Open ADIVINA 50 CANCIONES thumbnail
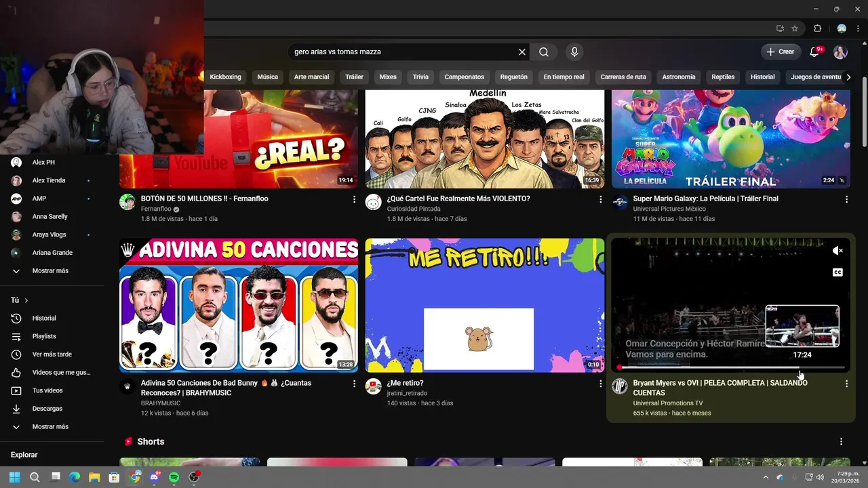The width and height of the screenshot is (868, 488). pos(239,305)
